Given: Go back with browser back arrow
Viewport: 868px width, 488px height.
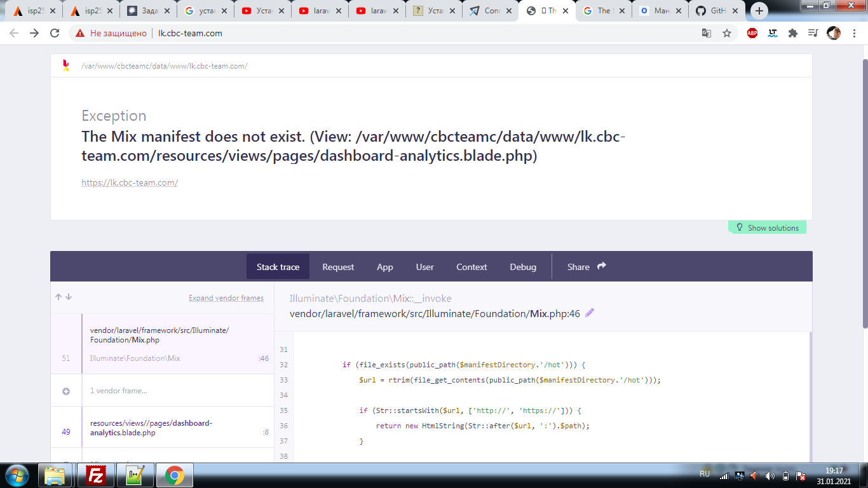Looking at the screenshot, I should (14, 33).
